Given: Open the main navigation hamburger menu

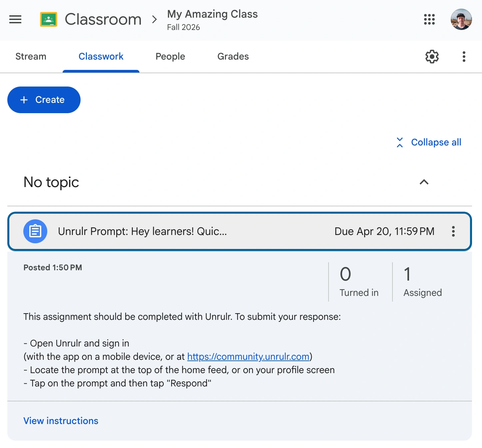Looking at the screenshot, I should click(15, 20).
